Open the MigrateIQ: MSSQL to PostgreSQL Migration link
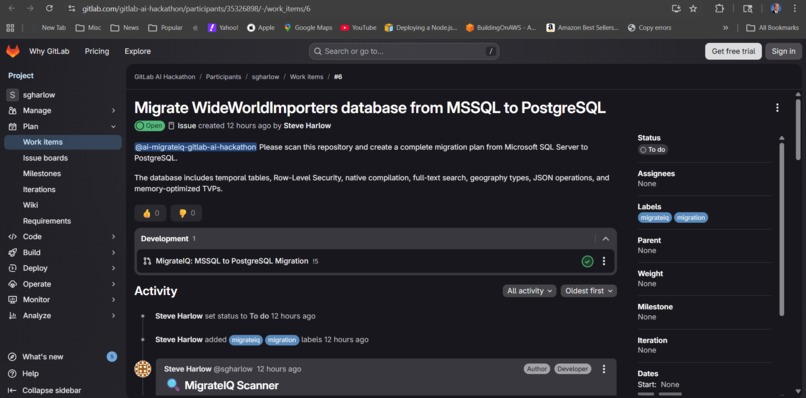Viewport: 806px width, 398px height. click(232, 261)
